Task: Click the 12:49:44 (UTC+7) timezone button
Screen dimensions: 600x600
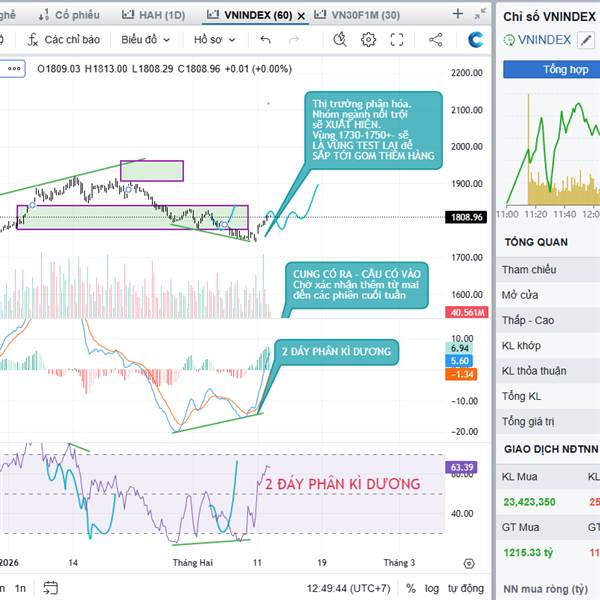Action: tap(348, 588)
